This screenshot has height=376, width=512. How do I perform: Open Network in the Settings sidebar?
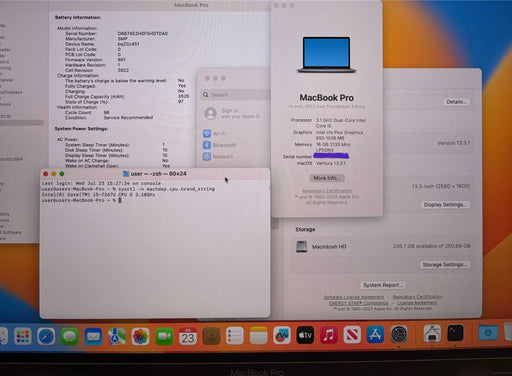218,156
